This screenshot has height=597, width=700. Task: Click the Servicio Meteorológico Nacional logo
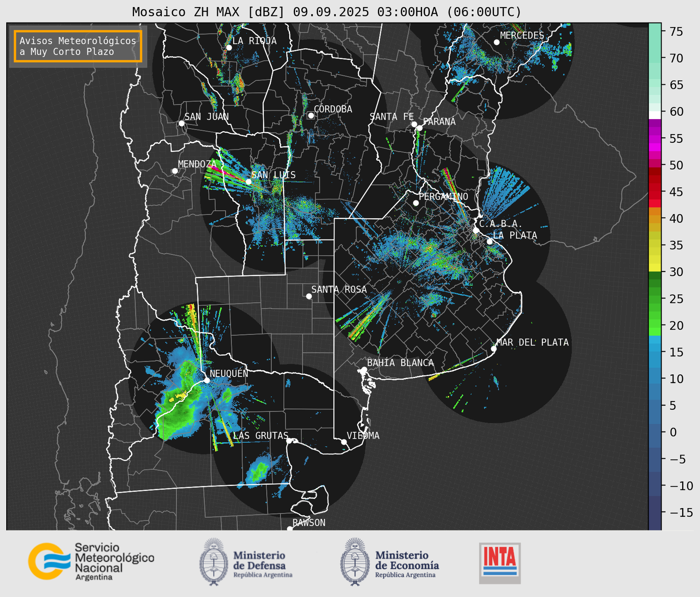tap(91, 561)
